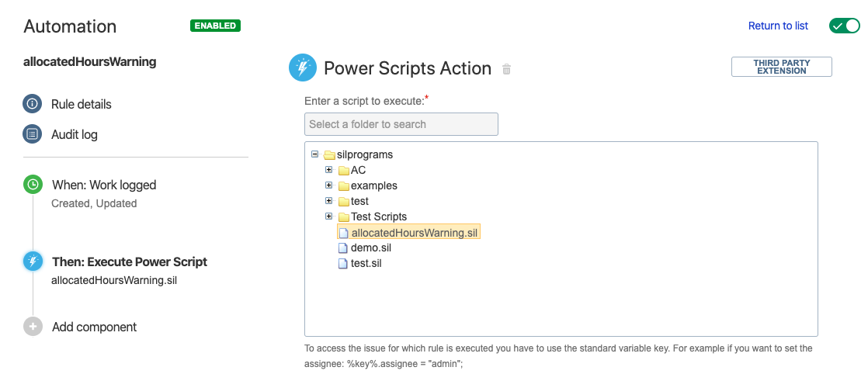Click the Audit log list icon
This screenshot has width=868, height=381.
tap(32, 133)
